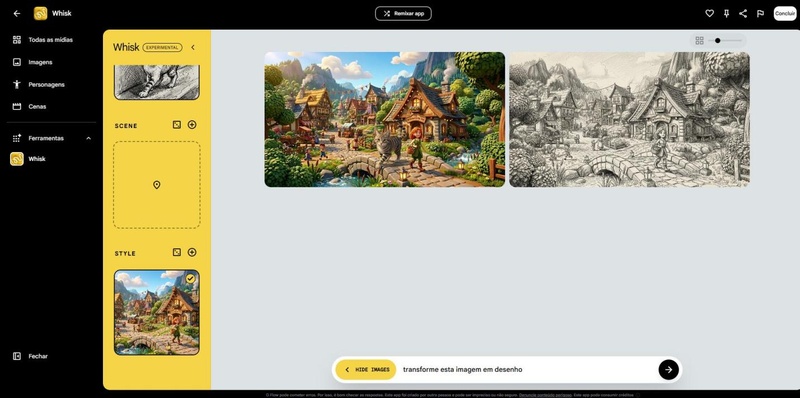800x398 pixels.
Task: Select the village style thumbnail
Action: 157,312
